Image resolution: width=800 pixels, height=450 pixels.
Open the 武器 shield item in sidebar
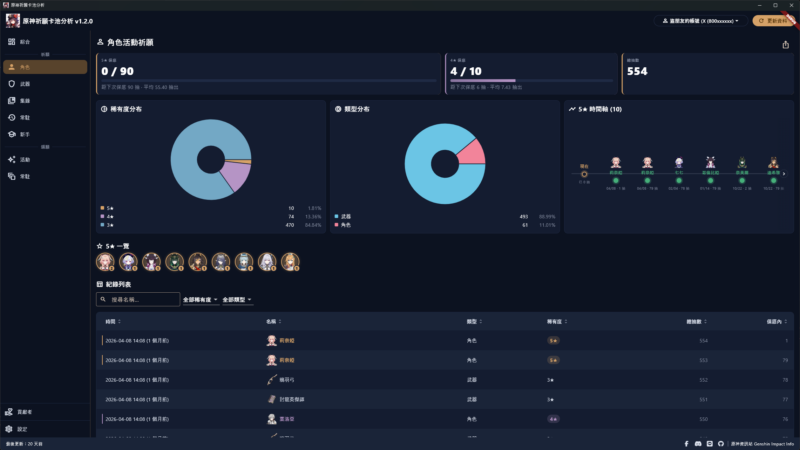coord(45,84)
